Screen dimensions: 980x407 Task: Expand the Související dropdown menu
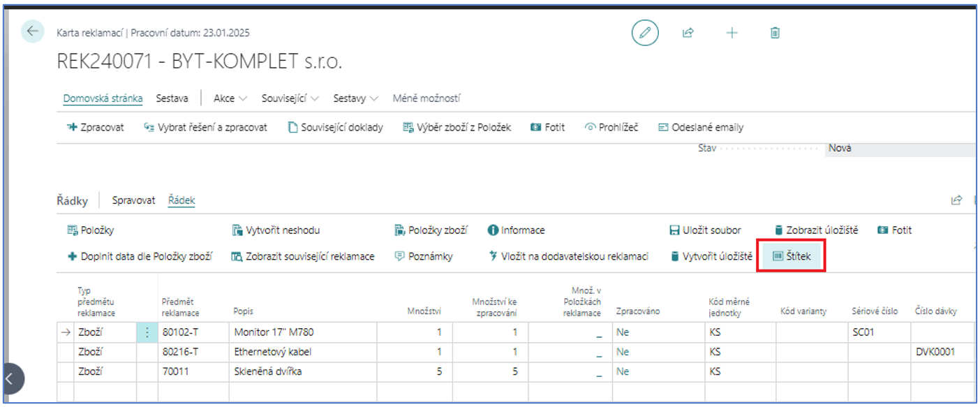tap(290, 98)
